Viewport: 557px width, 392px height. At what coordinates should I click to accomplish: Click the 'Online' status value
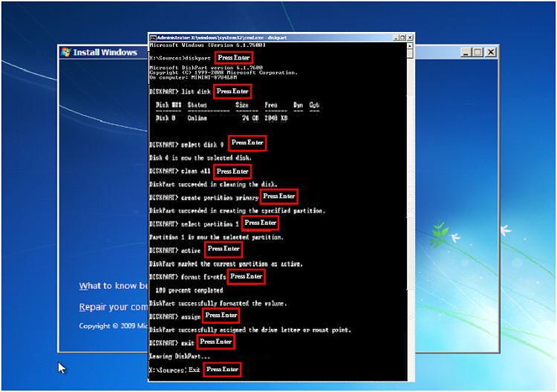[197, 118]
